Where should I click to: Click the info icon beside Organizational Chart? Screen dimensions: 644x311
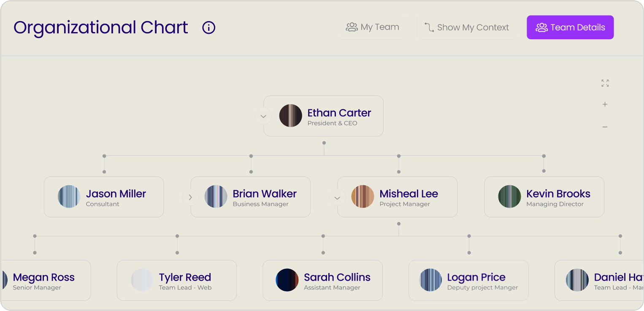[x=209, y=28]
